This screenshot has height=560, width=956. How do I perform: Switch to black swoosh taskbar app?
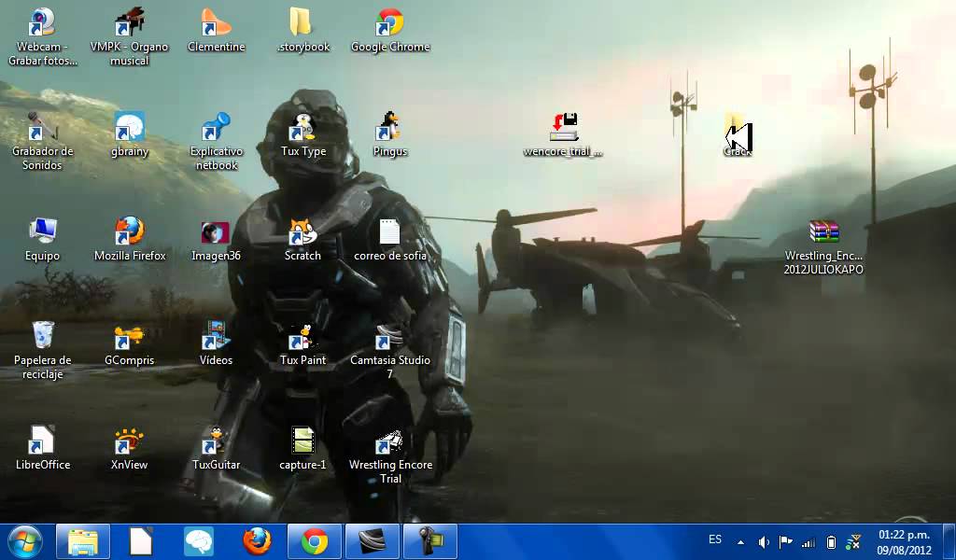373,541
